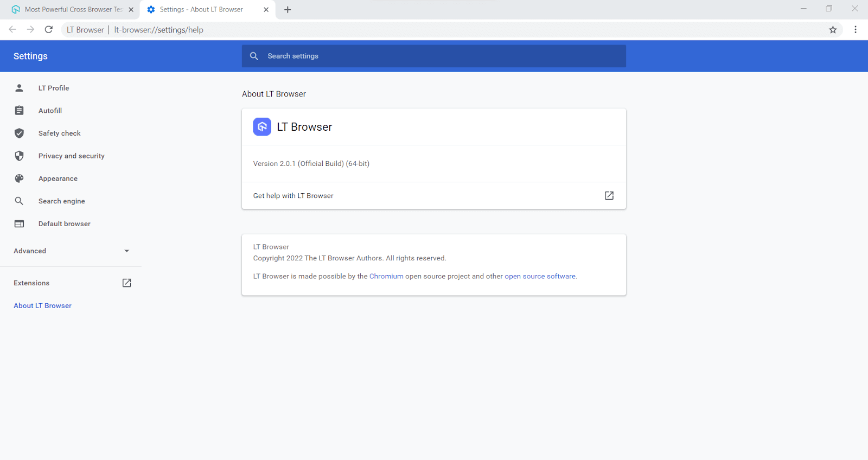
Task: Click the Get help external link icon
Action: 609,196
